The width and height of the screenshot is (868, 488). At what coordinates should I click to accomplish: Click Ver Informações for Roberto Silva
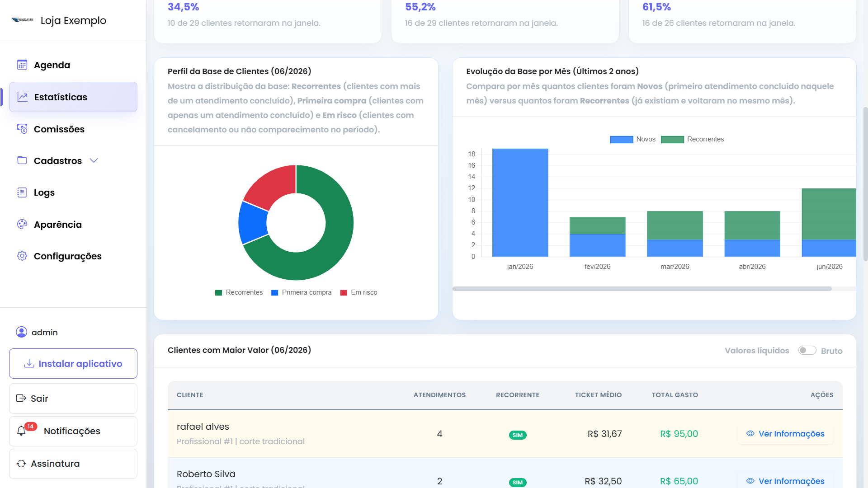[x=785, y=481]
